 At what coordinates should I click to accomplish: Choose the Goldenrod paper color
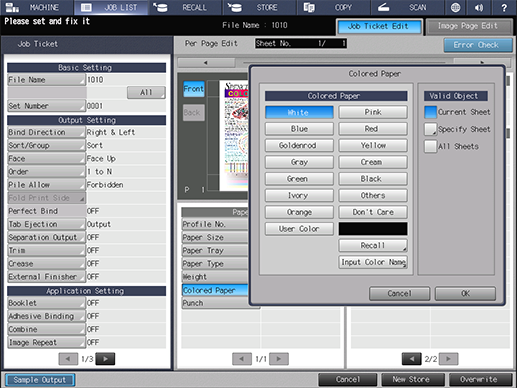[299, 146]
